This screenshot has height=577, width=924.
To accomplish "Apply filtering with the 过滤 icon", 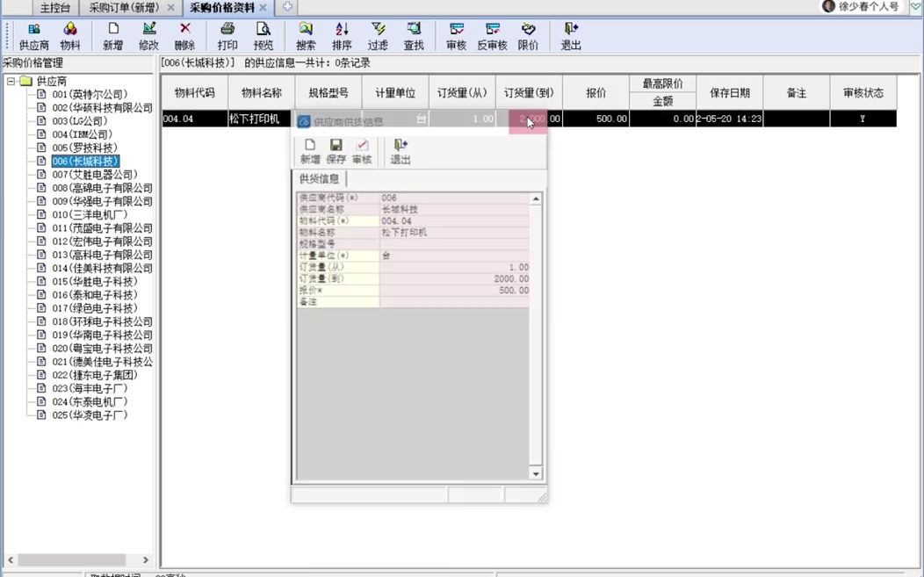I will click(378, 36).
